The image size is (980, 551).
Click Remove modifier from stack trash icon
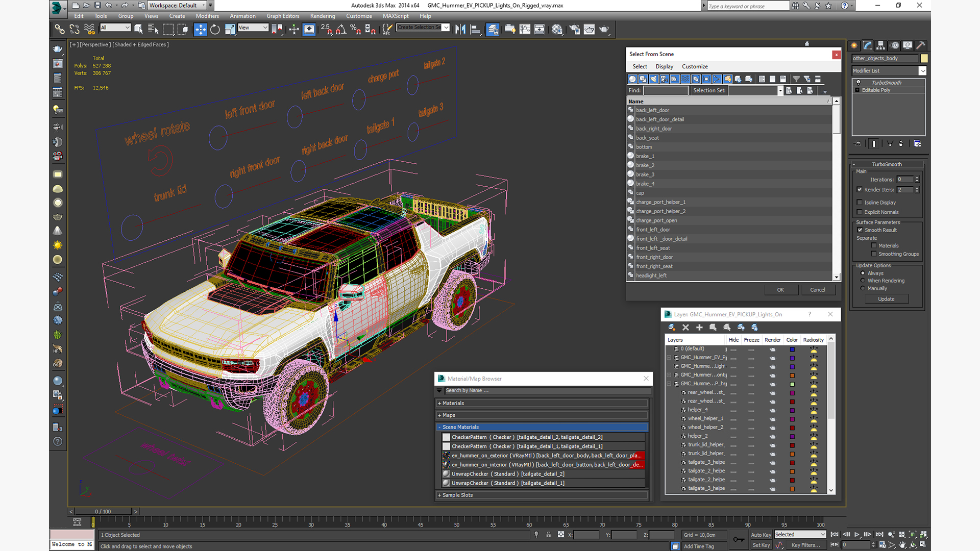click(901, 144)
